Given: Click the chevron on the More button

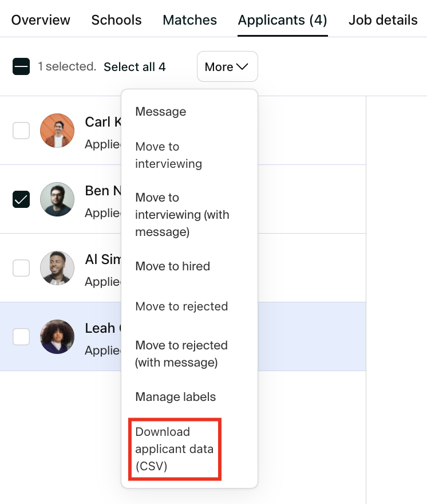Looking at the screenshot, I should (243, 66).
